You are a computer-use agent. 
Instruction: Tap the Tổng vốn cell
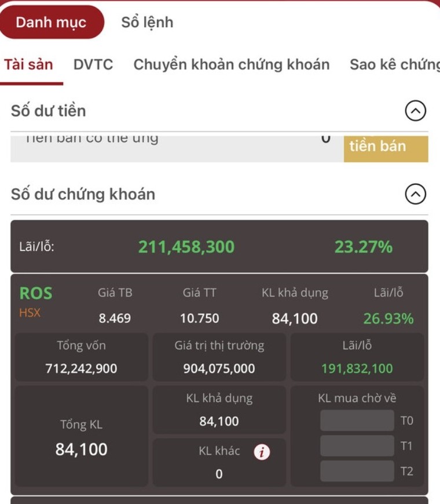[x=81, y=357]
